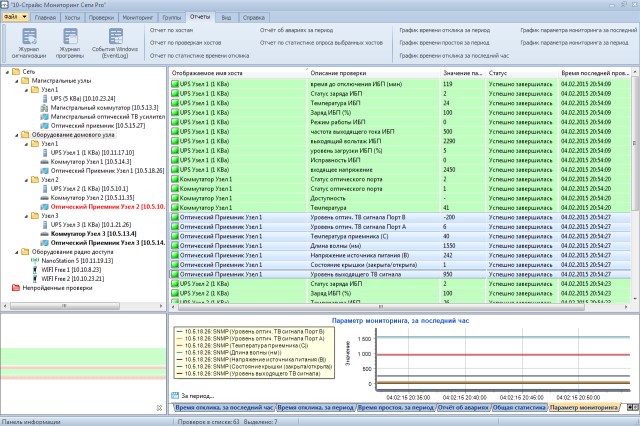Screen dimensions: 640x426
Task: Collapse Оборудование радио доступа node
Action: pyautogui.click(x=17, y=252)
